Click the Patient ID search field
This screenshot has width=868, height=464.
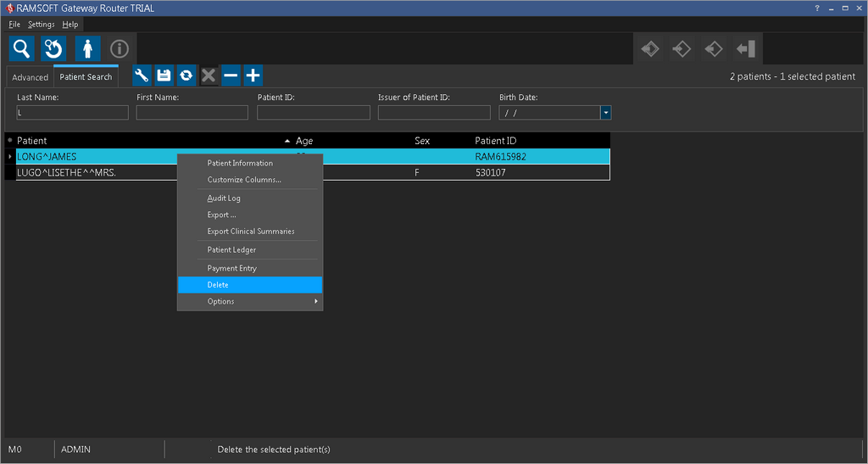pyautogui.click(x=313, y=113)
